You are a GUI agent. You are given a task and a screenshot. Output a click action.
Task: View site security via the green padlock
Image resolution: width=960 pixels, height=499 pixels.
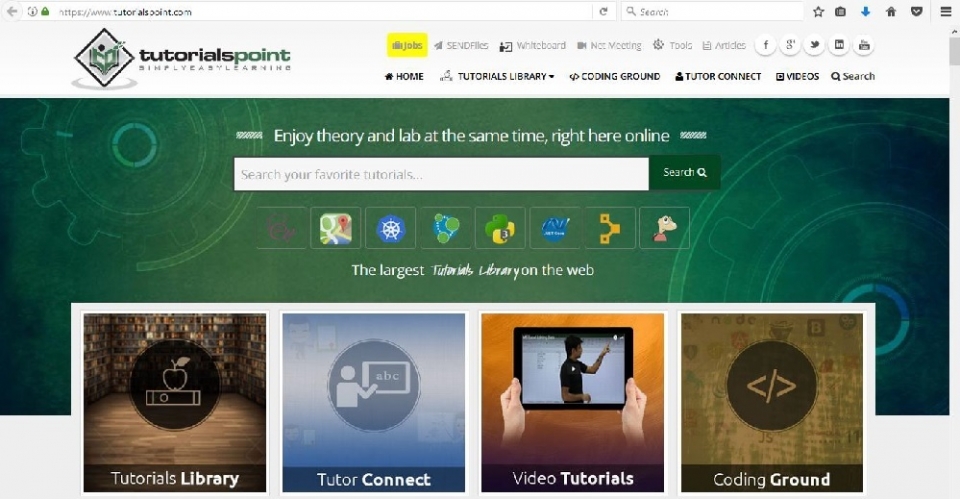45,12
